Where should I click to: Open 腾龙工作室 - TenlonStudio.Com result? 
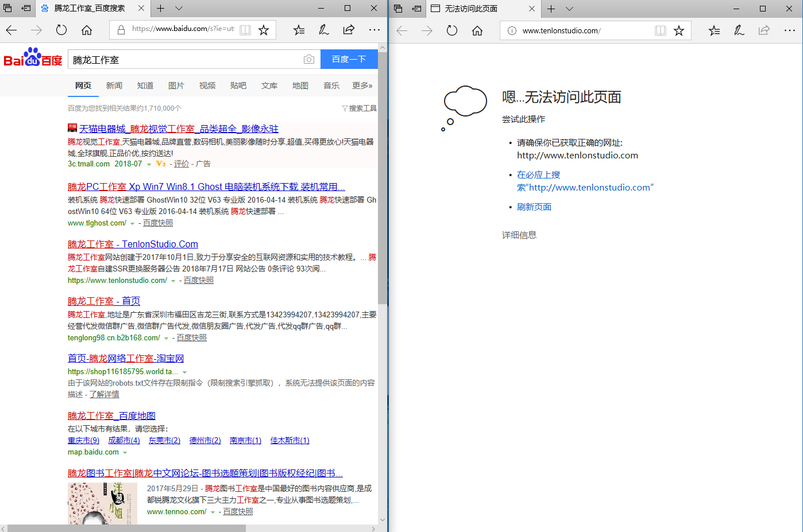tap(133, 244)
